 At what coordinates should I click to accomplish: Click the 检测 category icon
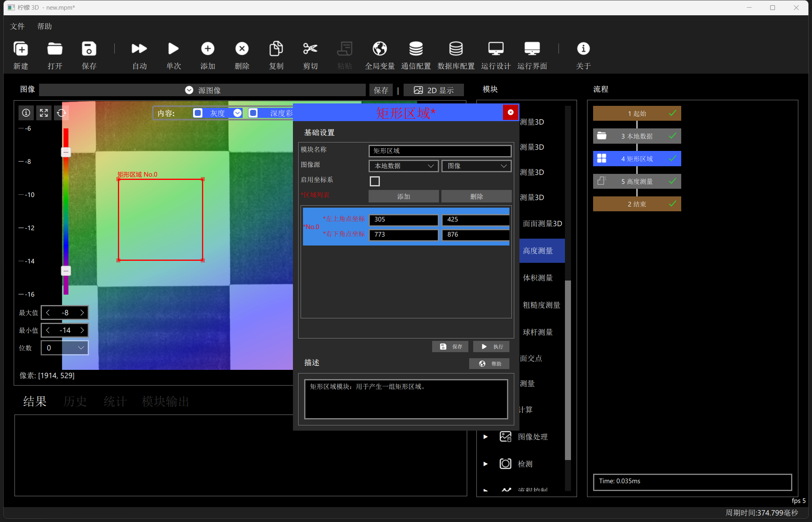point(505,464)
